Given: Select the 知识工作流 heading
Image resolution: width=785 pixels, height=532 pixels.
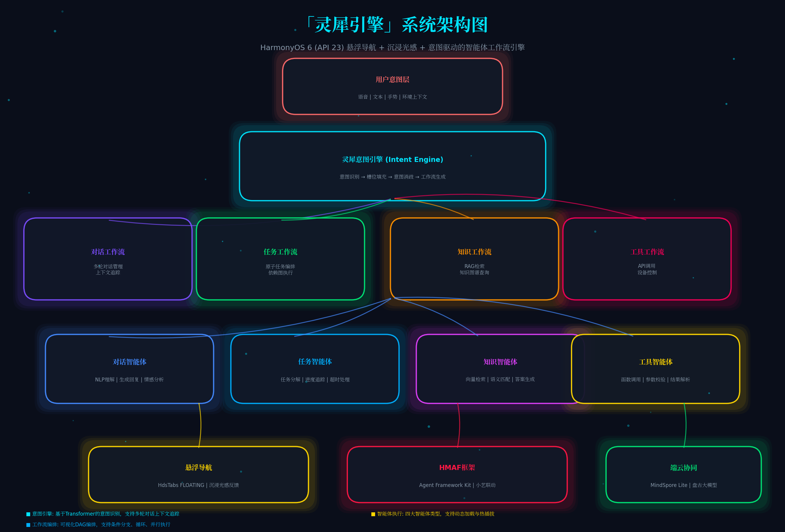Looking at the screenshot, I should [x=474, y=252].
